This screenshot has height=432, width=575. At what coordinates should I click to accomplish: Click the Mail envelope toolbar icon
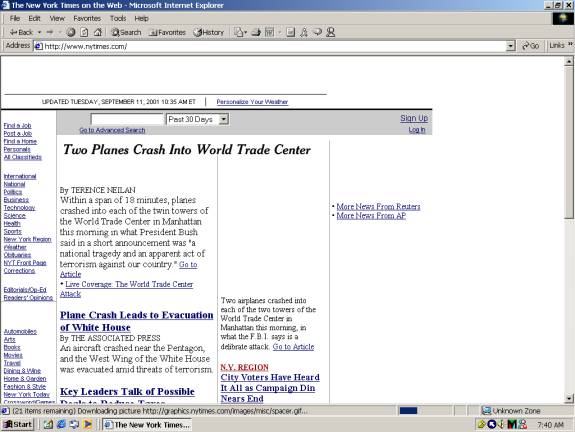[x=239, y=32]
